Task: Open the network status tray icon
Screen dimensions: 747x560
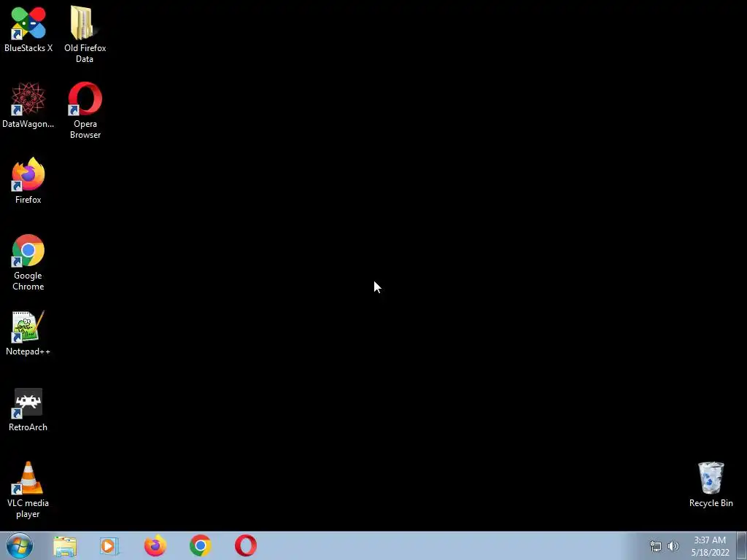Action: (x=656, y=546)
